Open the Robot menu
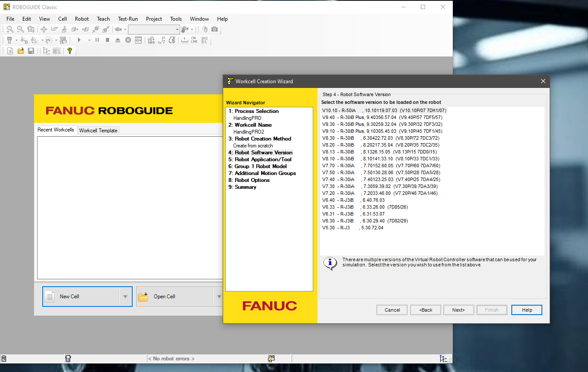The height and width of the screenshot is (372, 588). pos(82,19)
